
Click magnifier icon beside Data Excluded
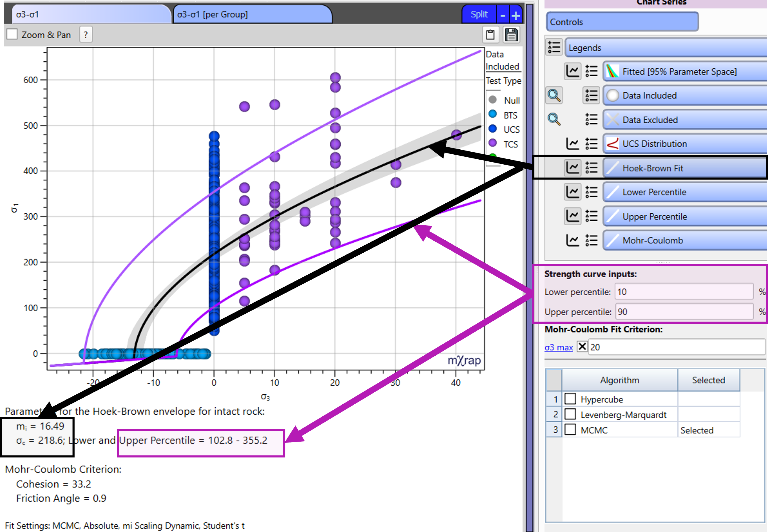(554, 119)
